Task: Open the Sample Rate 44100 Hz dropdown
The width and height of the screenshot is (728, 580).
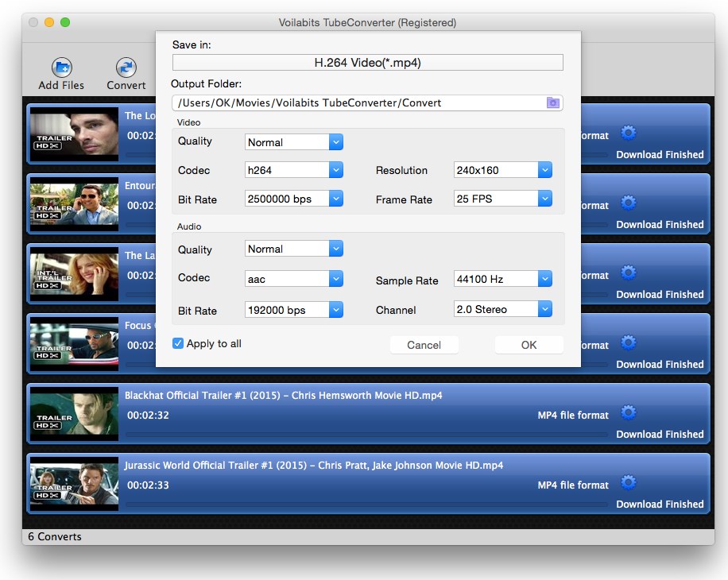Action: click(x=503, y=279)
